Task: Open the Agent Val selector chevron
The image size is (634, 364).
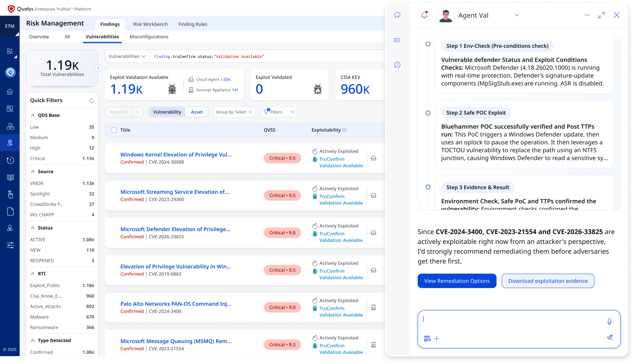Action: point(517,15)
